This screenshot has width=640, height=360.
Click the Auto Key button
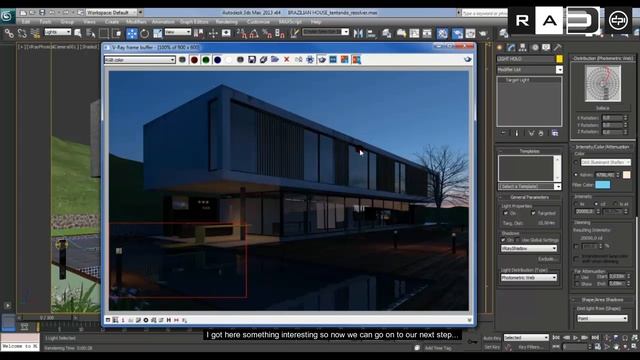(x=492, y=338)
